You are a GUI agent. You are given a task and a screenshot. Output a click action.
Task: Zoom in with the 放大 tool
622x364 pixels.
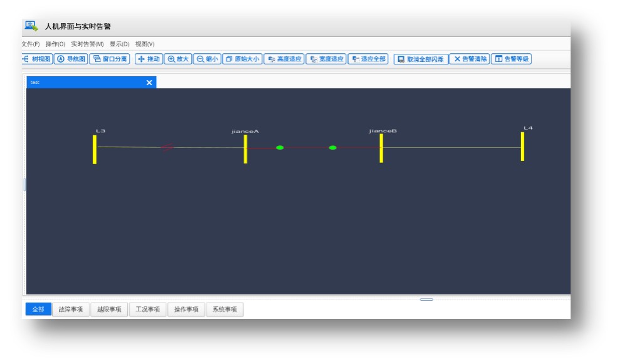tap(177, 59)
